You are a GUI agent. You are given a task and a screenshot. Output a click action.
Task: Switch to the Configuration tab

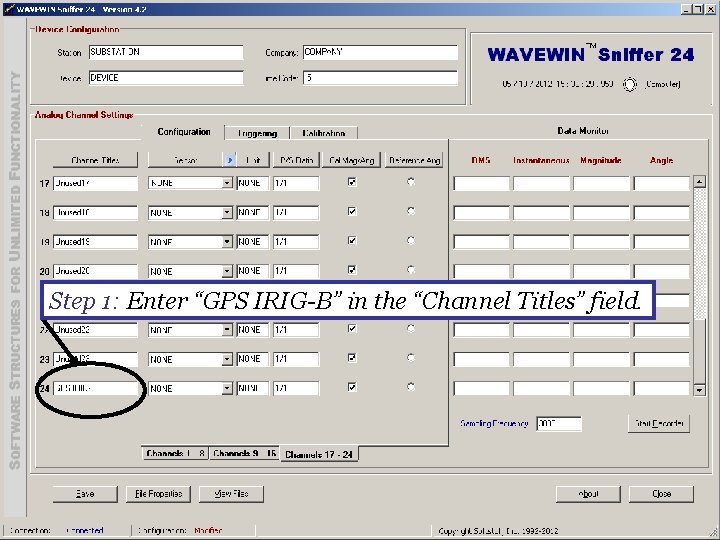click(x=184, y=132)
